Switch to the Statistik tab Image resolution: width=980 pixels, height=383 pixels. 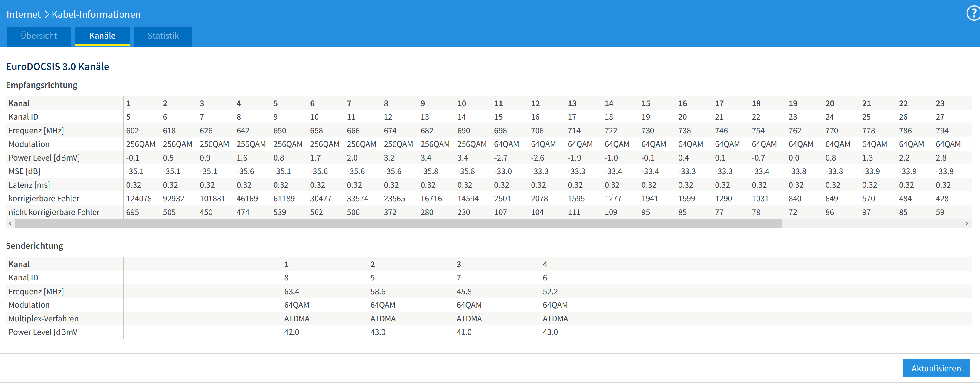(x=163, y=36)
